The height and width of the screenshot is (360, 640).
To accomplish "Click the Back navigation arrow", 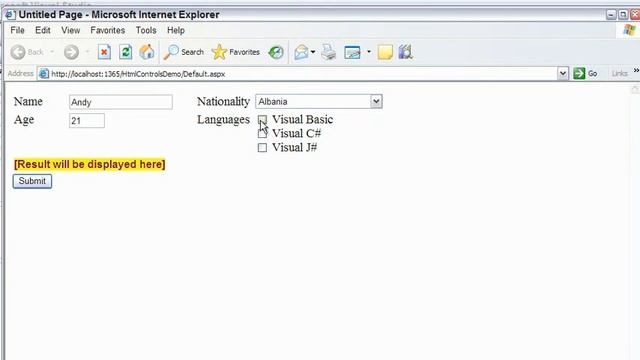I will click(18, 52).
